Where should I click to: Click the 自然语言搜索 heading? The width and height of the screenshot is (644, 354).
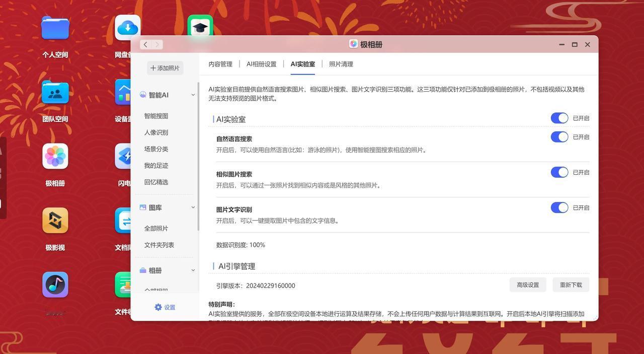pos(234,139)
